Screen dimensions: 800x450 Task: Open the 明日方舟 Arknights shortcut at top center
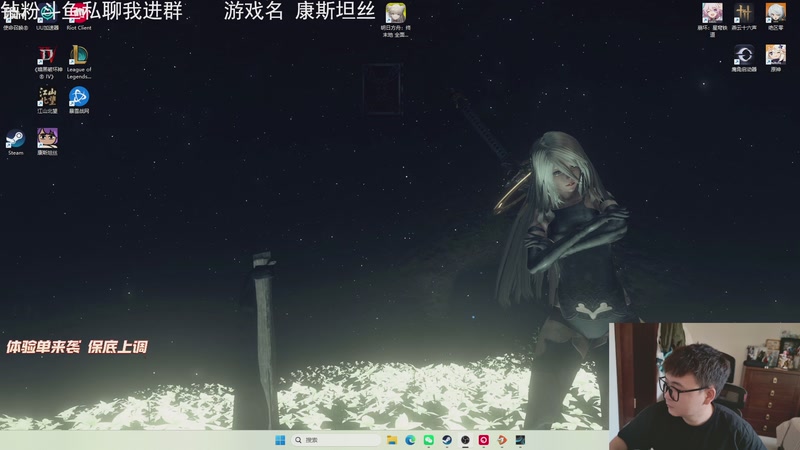click(395, 20)
